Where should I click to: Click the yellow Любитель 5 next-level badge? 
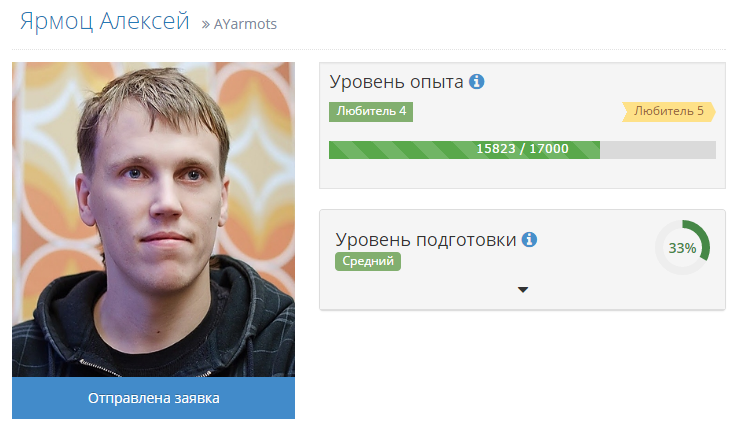[x=668, y=111]
